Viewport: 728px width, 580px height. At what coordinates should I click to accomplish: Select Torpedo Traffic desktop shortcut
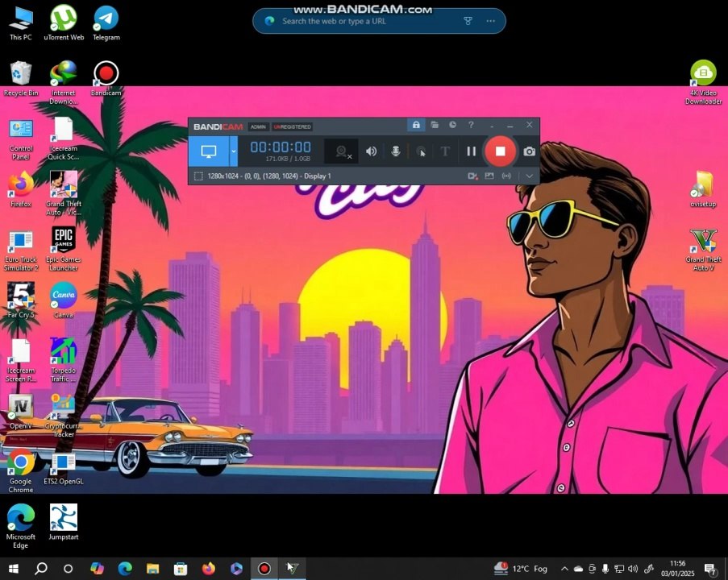click(x=64, y=360)
